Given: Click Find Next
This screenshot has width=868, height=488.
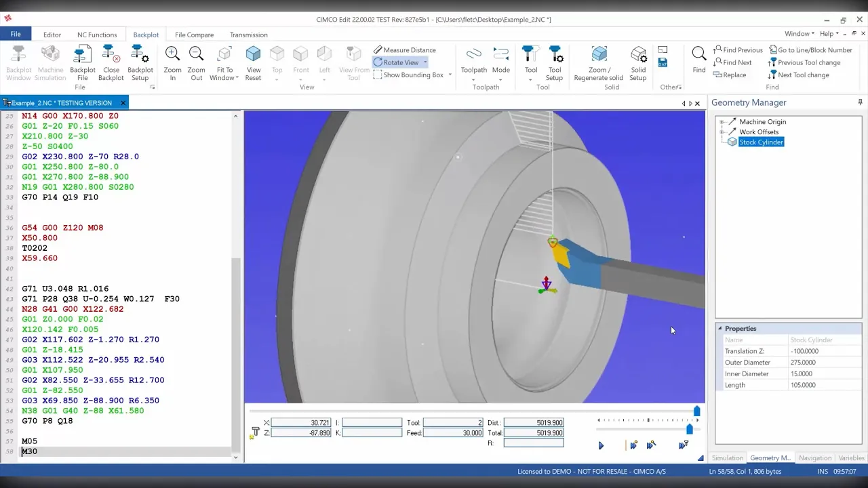Looking at the screenshot, I should point(732,62).
